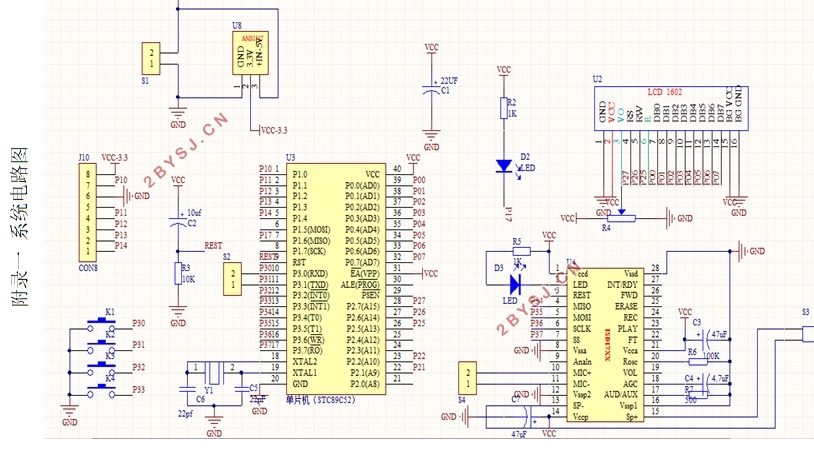
Task: Select the P30 net label
Action: pyautogui.click(x=139, y=323)
